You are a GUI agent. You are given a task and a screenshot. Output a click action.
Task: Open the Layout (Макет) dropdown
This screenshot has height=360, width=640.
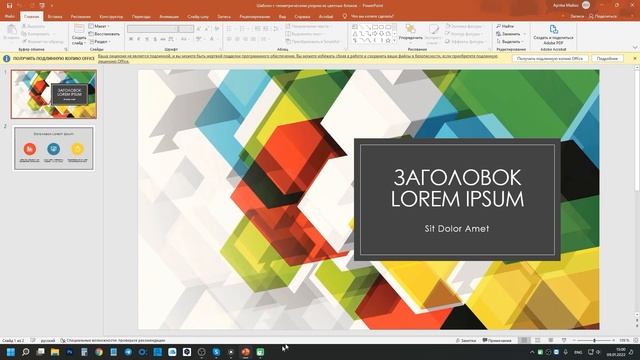(x=99, y=26)
